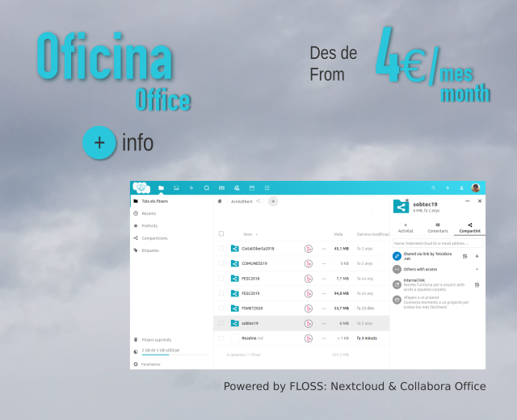Tick the checkbox for CiutatOberta2018
Image resolution: width=517 pixels, height=420 pixels.
click(221, 249)
